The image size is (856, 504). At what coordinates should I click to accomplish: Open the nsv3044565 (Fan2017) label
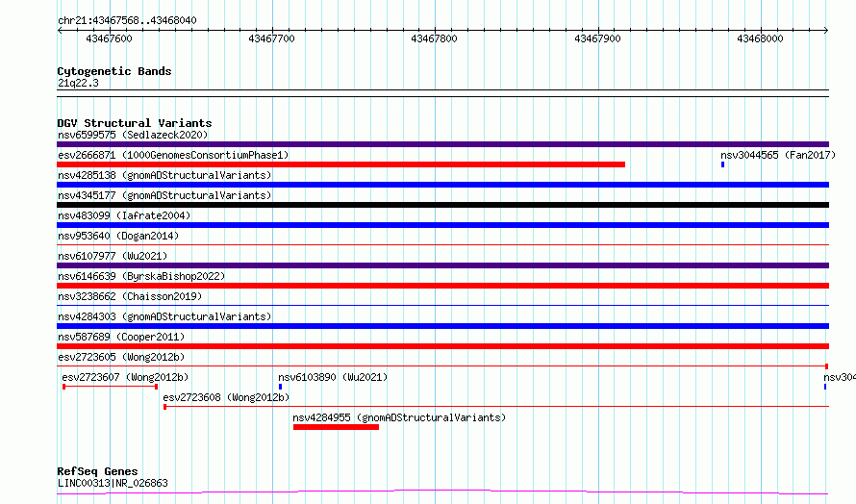pos(778,155)
